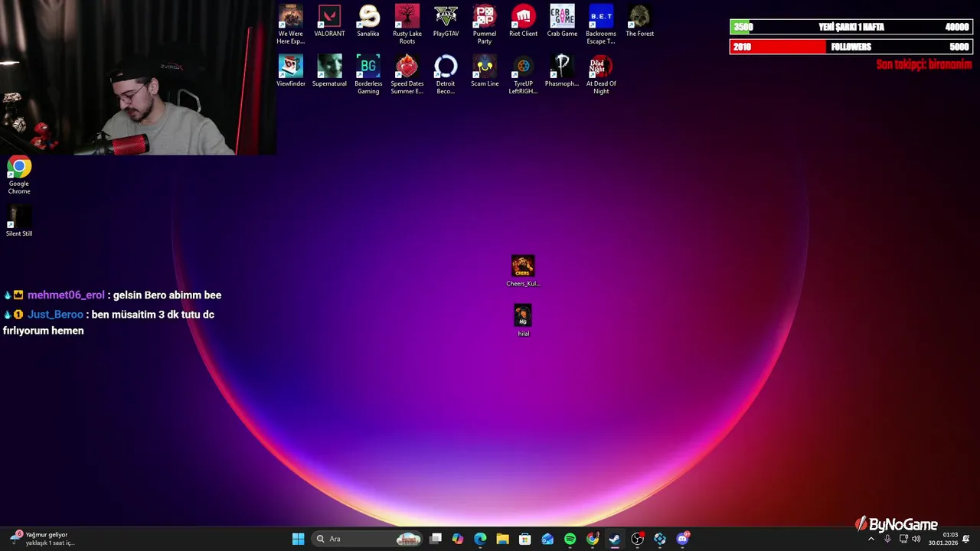The image size is (980, 551).
Task: Select the Pummel Party desktop icon
Action: [x=485, y=24]
